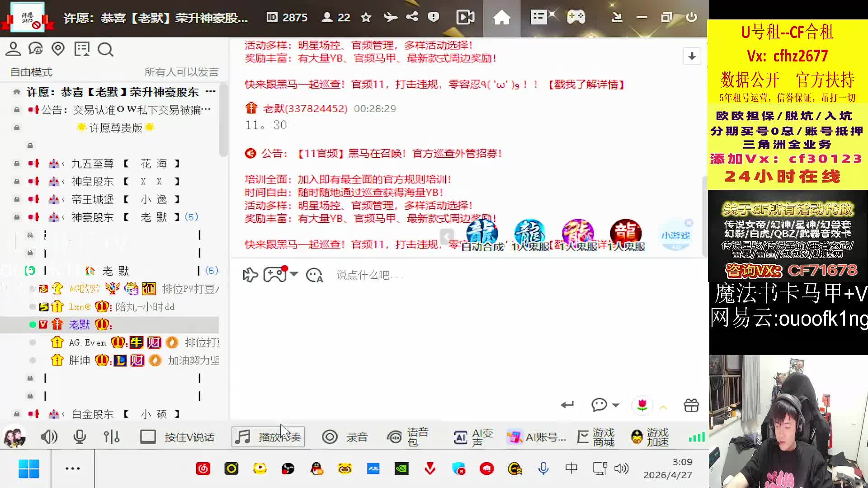Select the 白金股东 channel
Screen dimensions: 868x488
pyautogui.click(x=93, y=414)
